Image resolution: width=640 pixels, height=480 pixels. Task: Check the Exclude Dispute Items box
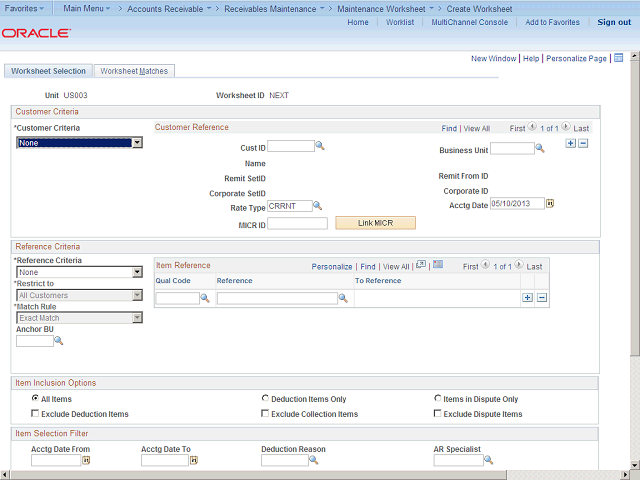click(438, 413)
